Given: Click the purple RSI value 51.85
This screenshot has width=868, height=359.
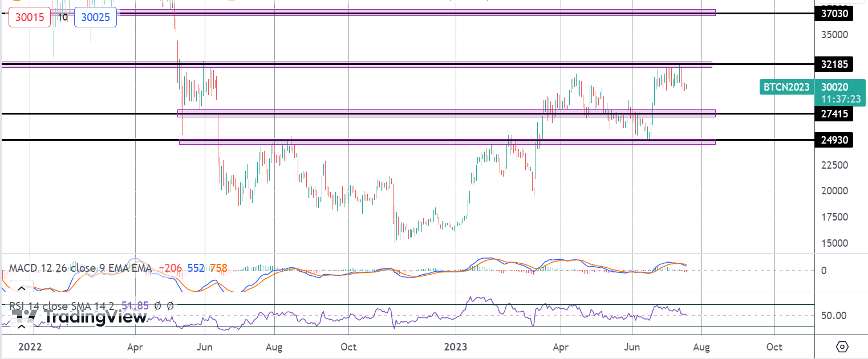Looking at the screenshot, I should [135, 306].
